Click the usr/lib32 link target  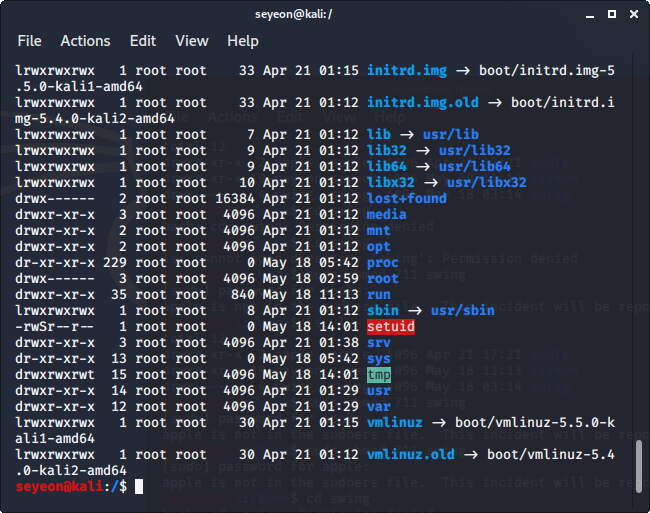pyautogui.click(x=475, y=150)
